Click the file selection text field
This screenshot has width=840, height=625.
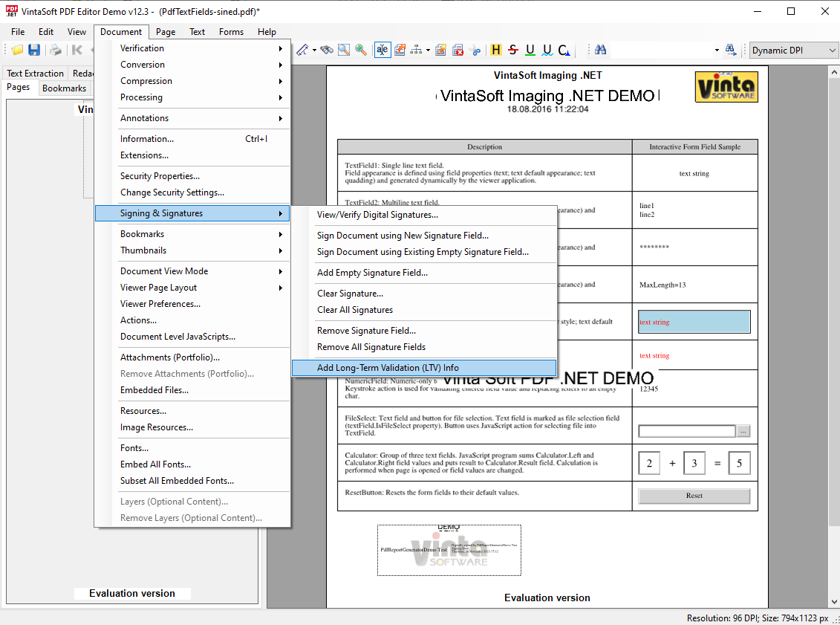pyautogui.click(x=687, y=431)
